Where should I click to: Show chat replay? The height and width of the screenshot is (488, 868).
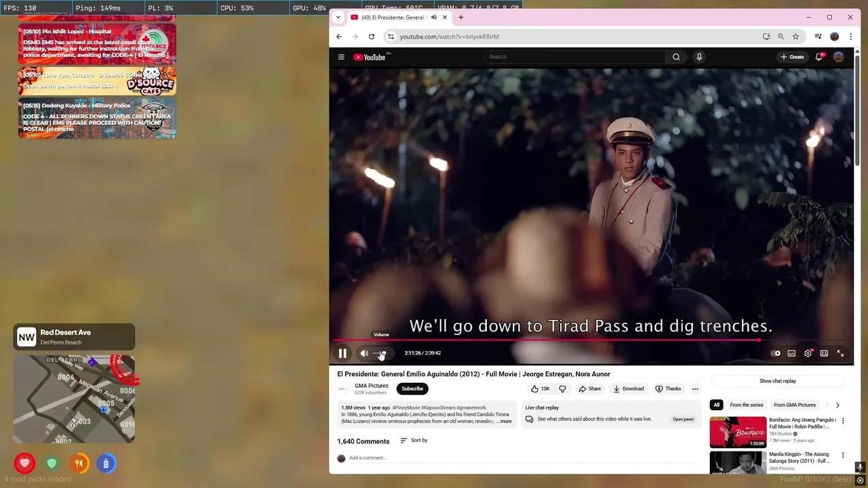point(778,381)
